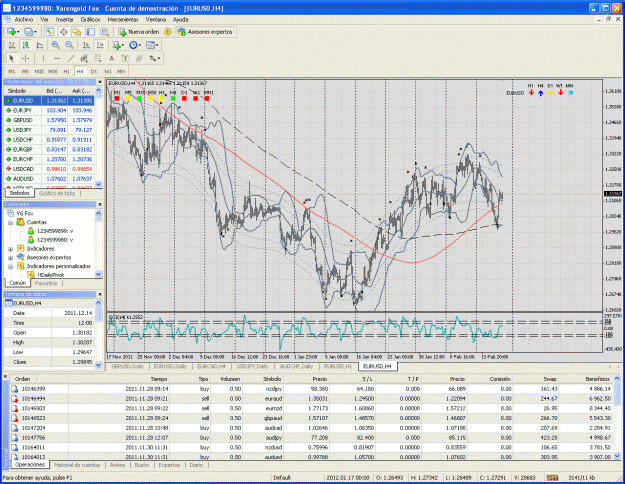
Task: Close the Ventana de datos panel
Action: (x=100, y=294)
